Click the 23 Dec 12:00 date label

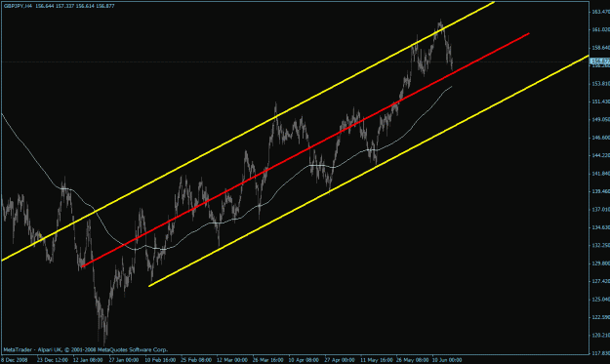pyautogui.click(x=53, y=360)
